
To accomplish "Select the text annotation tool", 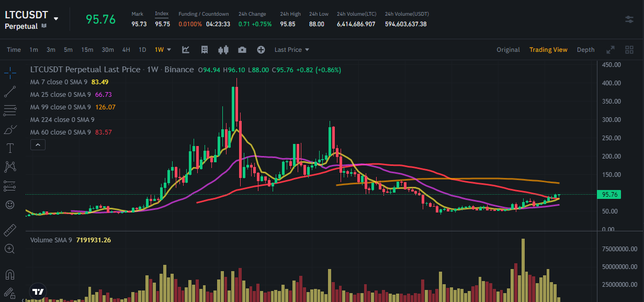I will [10, 148].
